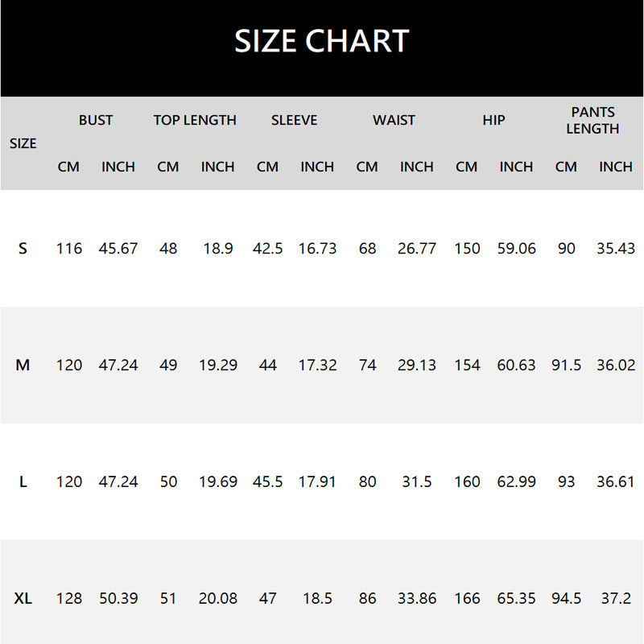Click the L hip value 62.99

516,482
